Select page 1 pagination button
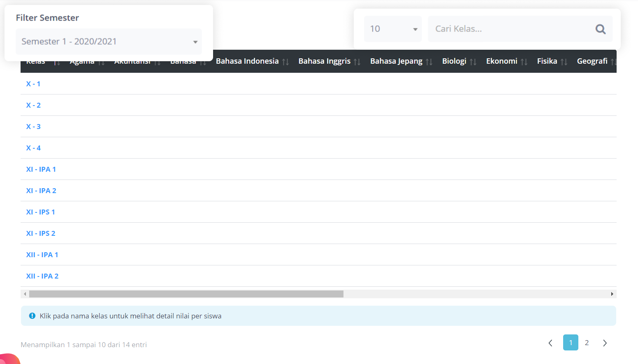The height and width of the screenshot is (364, 638). point(571,343)
